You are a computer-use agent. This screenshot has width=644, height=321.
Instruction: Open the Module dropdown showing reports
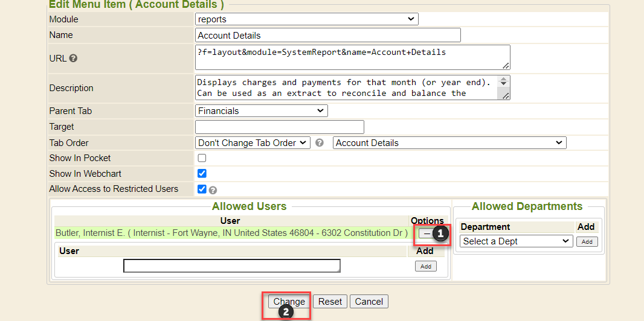[307, 19]
